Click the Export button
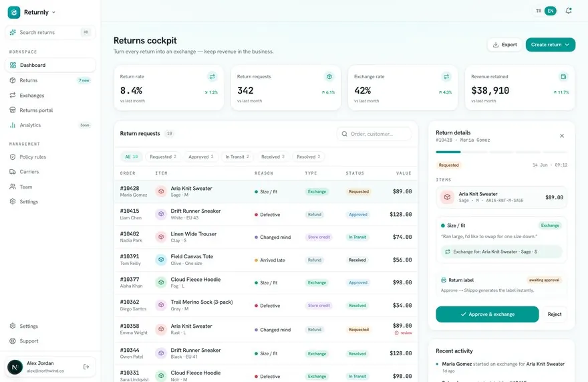Image resolution: width=588 pixels, height=382 pixels. click(x=504, y=45)
